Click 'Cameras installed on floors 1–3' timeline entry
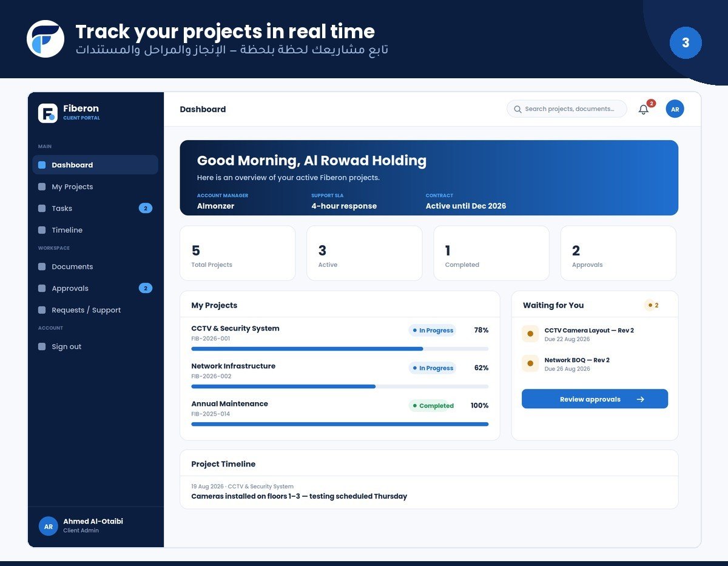Image resolution: width=728 pixels, height=566 pixels. click(x=299, y=496)
